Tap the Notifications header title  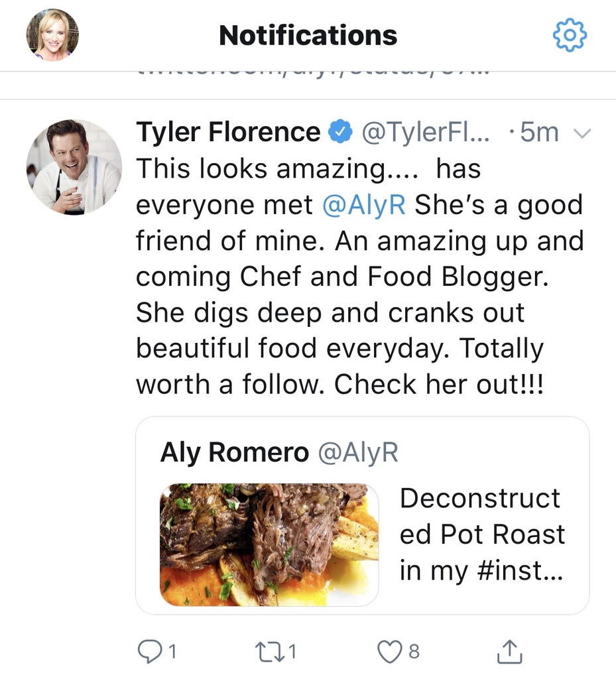308,35
